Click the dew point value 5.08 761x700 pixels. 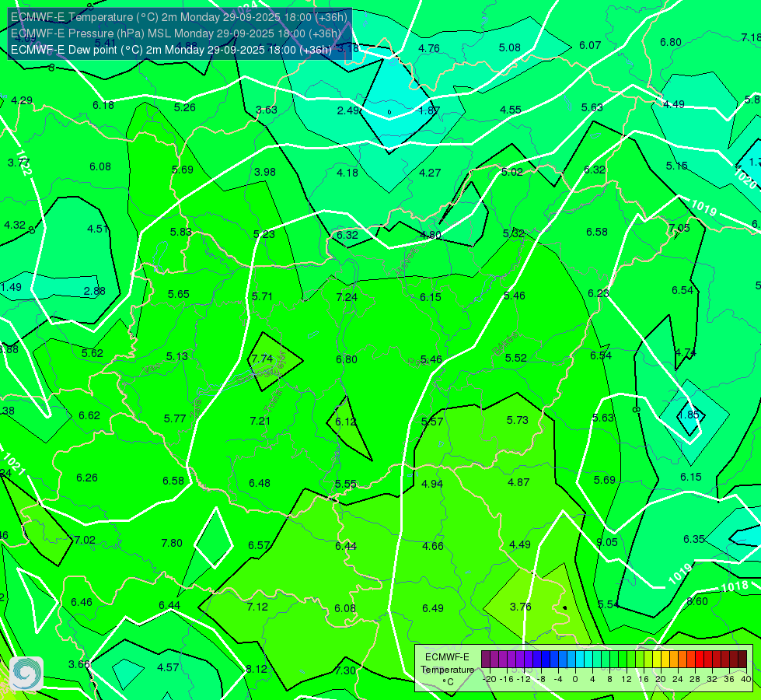click(510, 47)
